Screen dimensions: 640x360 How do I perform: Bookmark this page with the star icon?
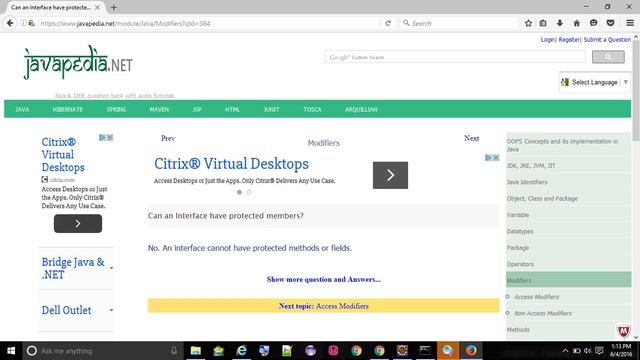click(x=528, y=23)
